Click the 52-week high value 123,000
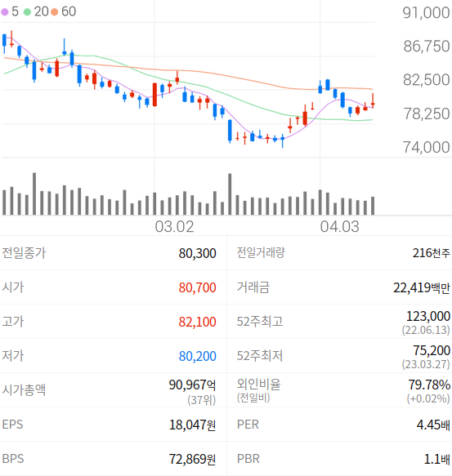 [x=428, y=316]
